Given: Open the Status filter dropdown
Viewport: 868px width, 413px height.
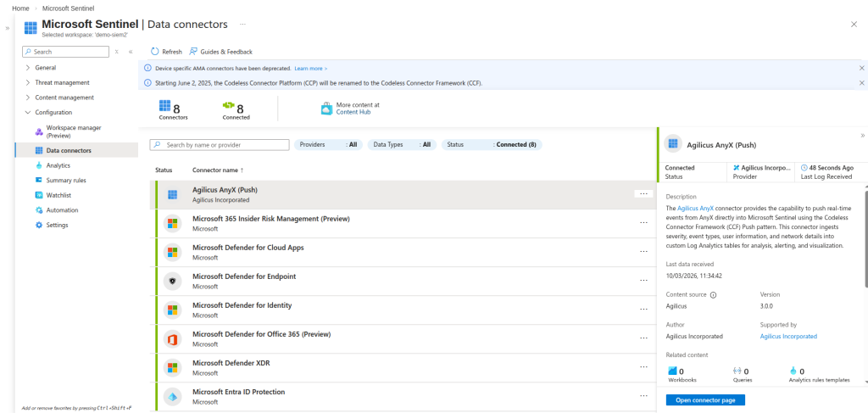Looking at the screenshot, I should [x=492, y=144].
